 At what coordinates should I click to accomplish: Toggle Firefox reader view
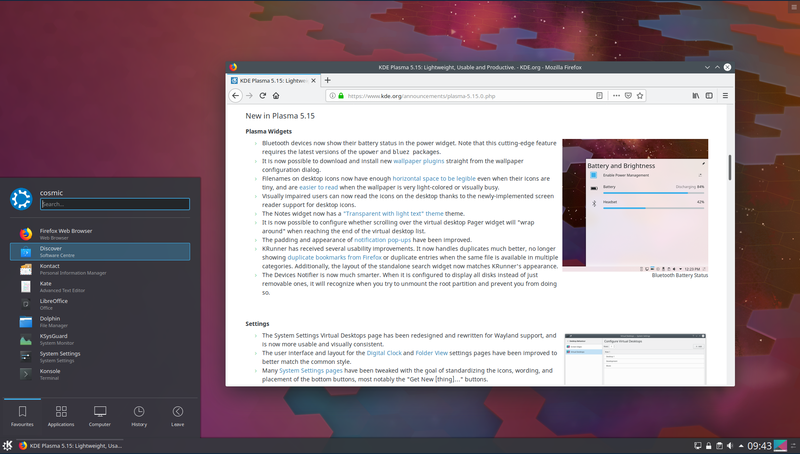(x=599, y=95)
